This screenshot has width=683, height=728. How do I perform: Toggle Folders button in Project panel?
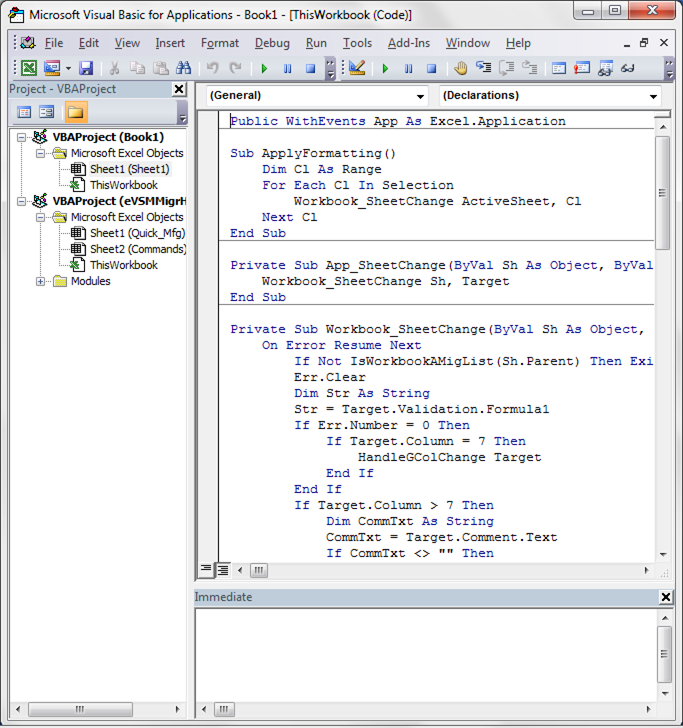tap(76, 112)
